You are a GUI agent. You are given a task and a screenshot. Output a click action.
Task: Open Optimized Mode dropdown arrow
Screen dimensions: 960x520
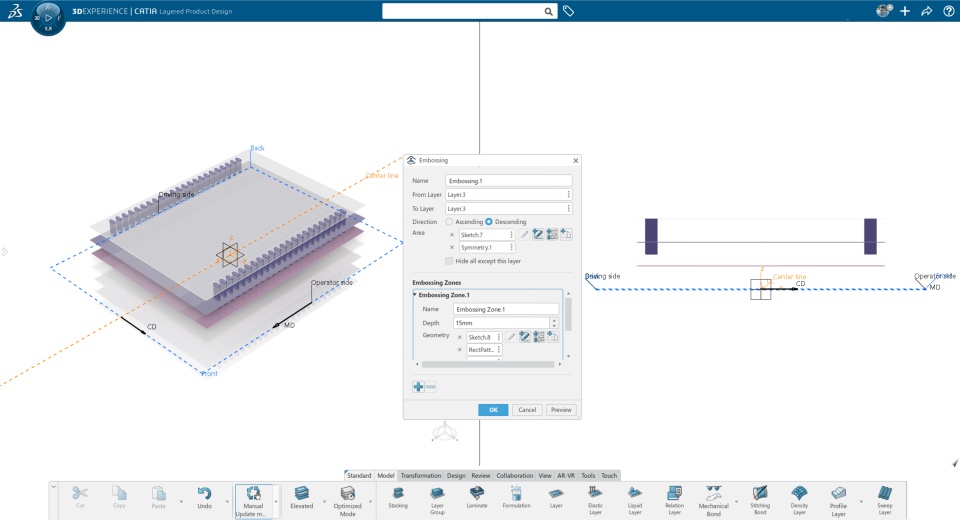[x=370, y=502]
